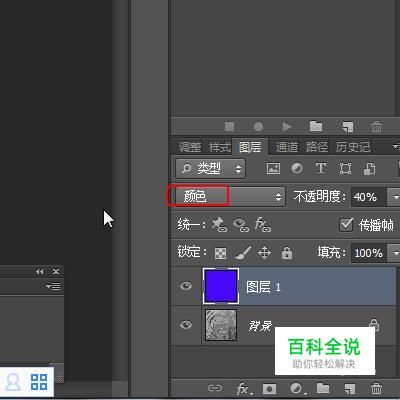
Task: Select the 图层 tab
Action: point(250,147)
